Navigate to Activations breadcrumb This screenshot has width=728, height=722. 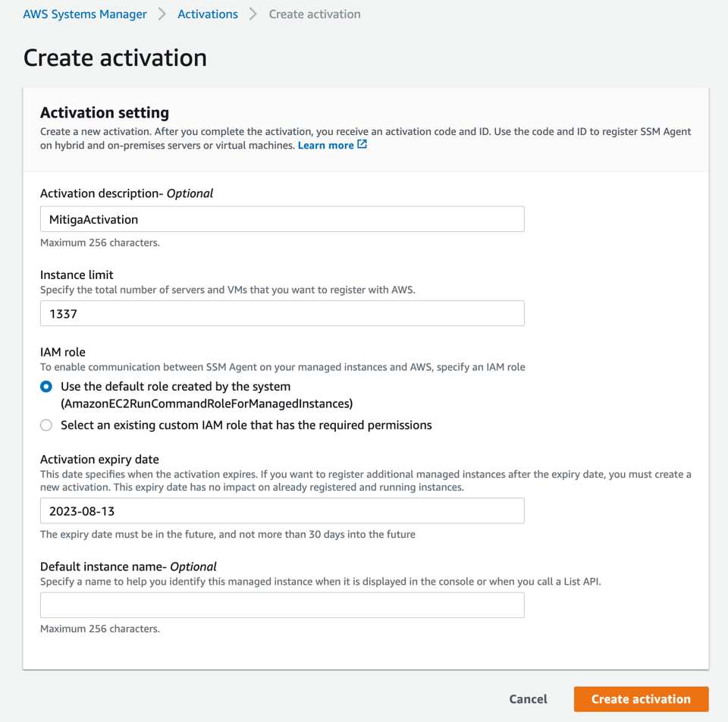click(x=208, y=14)
